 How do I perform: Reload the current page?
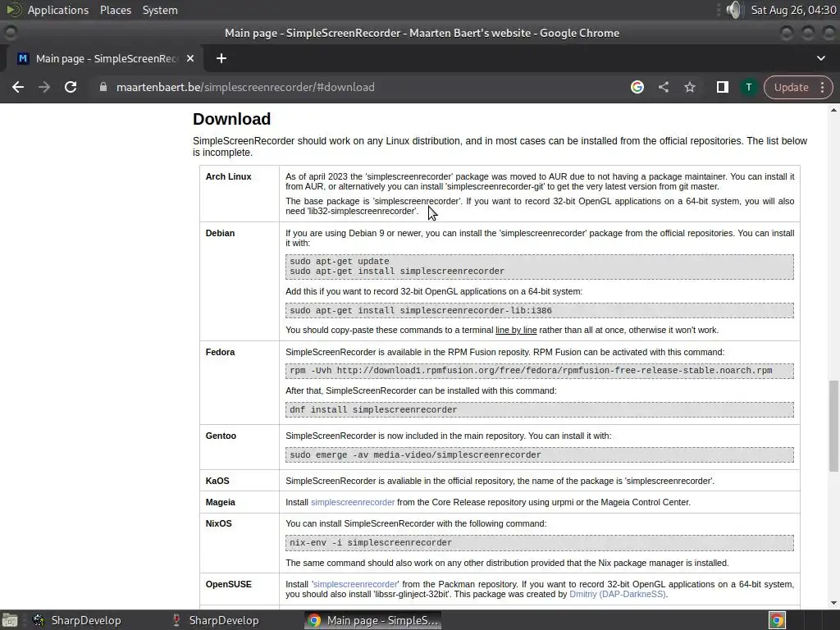click(71, 87)
